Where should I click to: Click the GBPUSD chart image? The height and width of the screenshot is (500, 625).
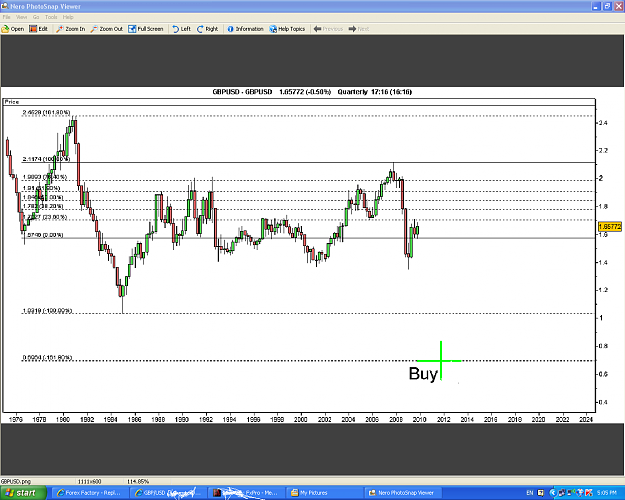pyautogui.click(x=312, y=255)
